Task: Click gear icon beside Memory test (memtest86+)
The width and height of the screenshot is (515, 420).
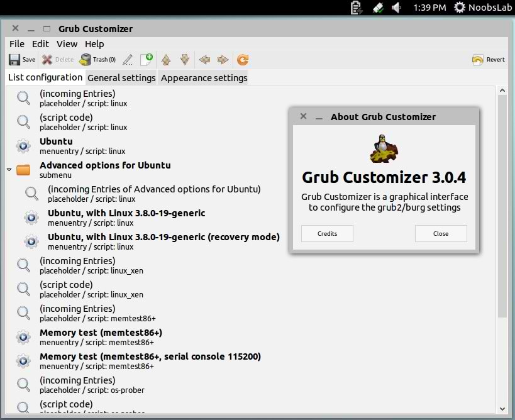Action: pos(23,337)
